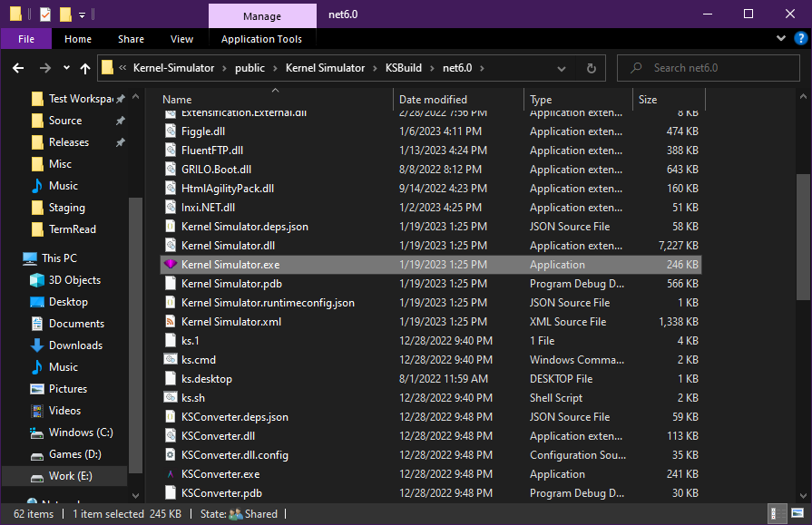Image resolution: width=812 pixels, height=525 pixels.
Task: Click the Kernel Simulator.exe purple icon
Action: point(170,265)
